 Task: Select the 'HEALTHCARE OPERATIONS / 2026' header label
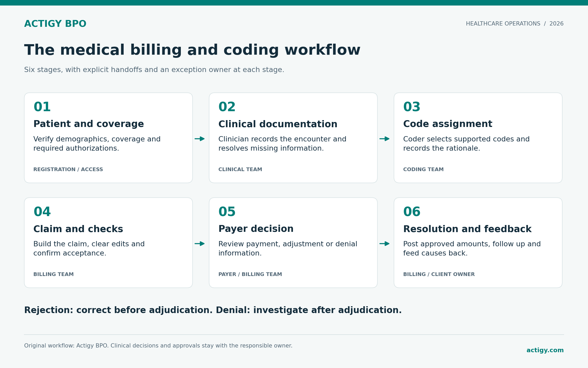pyautogui.click(x=514, y=24)
